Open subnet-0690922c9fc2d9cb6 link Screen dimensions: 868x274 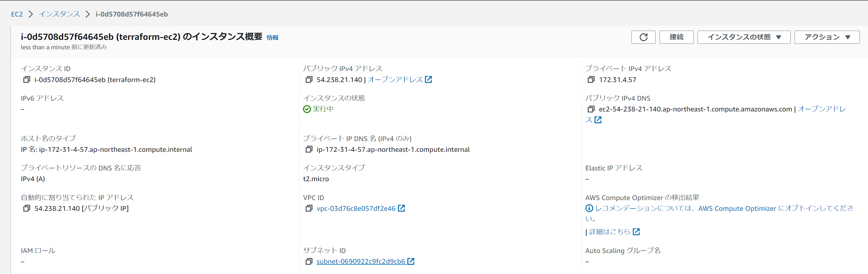[x=360, y=261]
